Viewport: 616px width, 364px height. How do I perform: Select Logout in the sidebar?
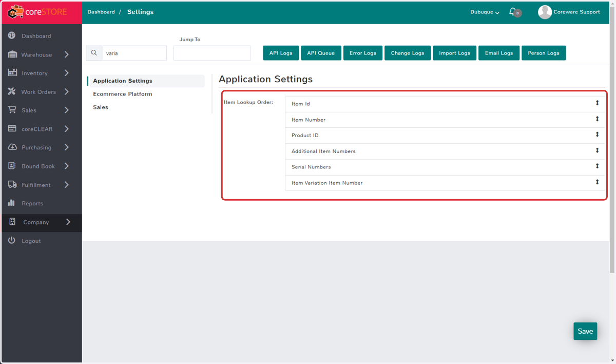click(41, 241)
